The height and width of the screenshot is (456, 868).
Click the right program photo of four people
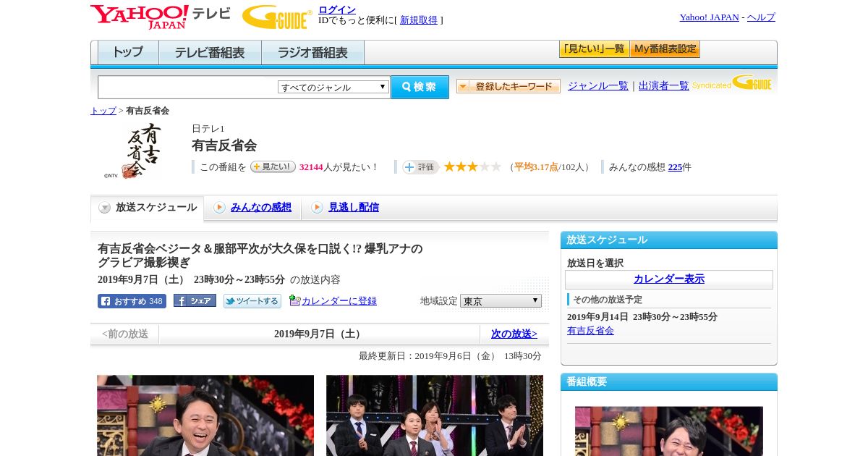click(435, 415)
